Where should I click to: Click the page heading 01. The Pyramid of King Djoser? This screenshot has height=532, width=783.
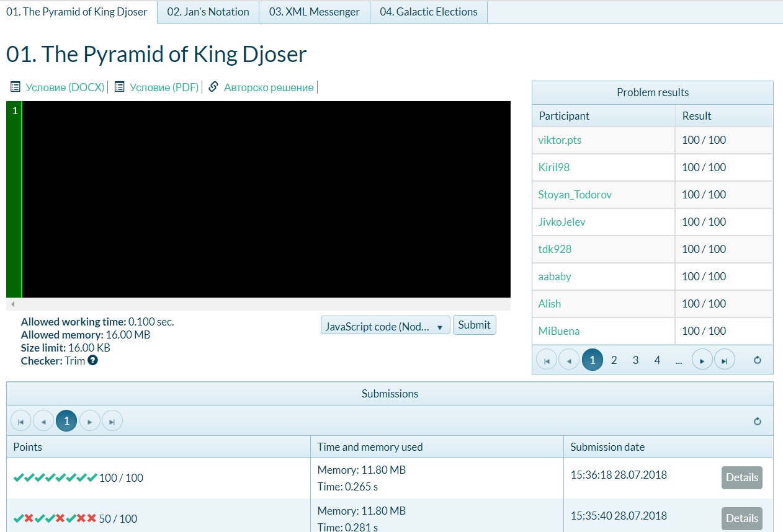[x=156, y=54]
